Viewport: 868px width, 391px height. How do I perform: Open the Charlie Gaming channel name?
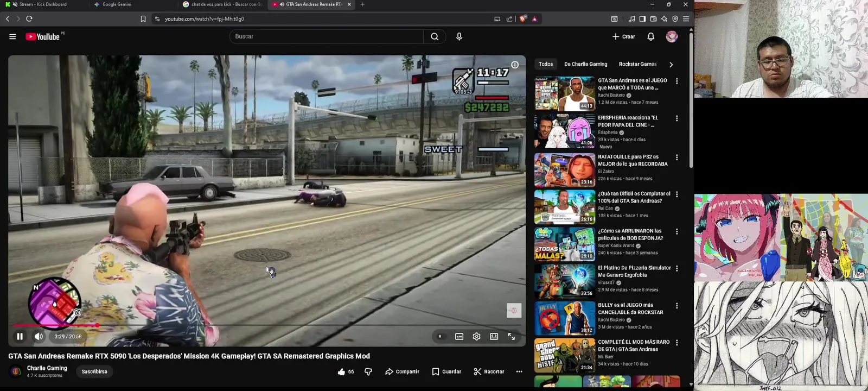point(47,368)
